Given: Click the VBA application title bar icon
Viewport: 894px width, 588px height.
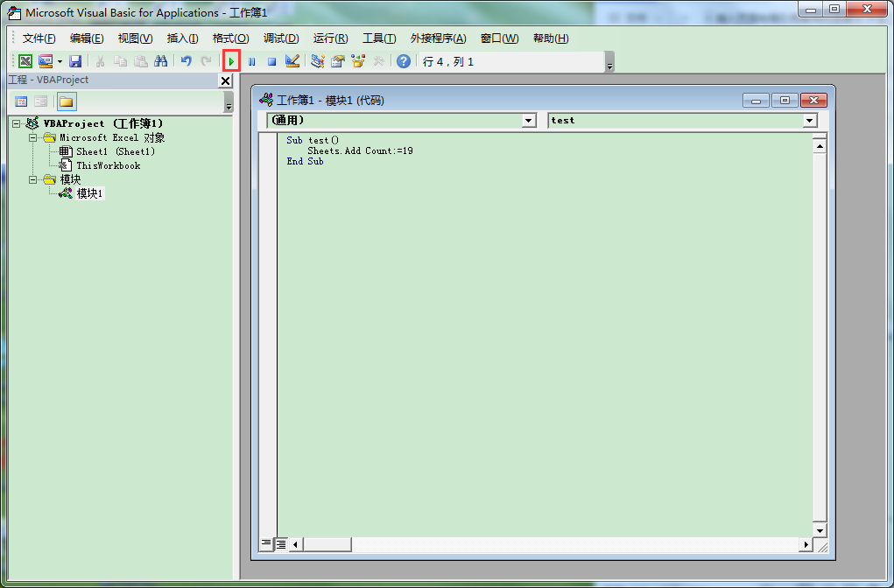Looking at the screenshot, I should coord(14,12).
